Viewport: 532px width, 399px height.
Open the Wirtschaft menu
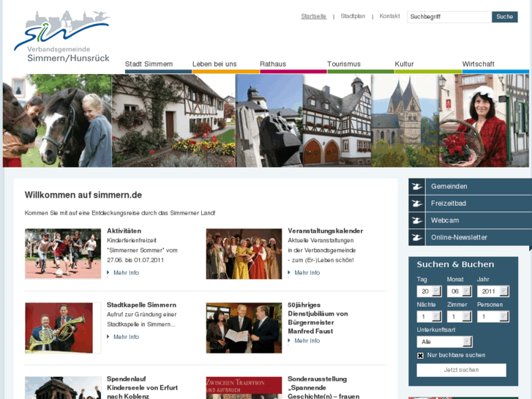click(x=478, y=64)
